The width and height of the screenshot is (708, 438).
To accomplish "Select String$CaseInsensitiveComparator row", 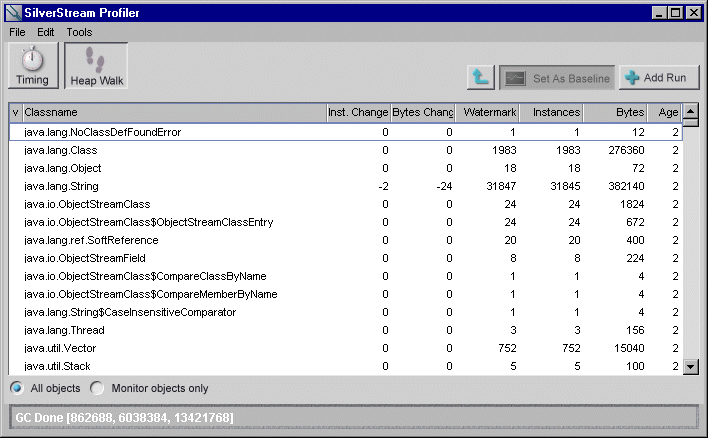I will pos(346,312).
